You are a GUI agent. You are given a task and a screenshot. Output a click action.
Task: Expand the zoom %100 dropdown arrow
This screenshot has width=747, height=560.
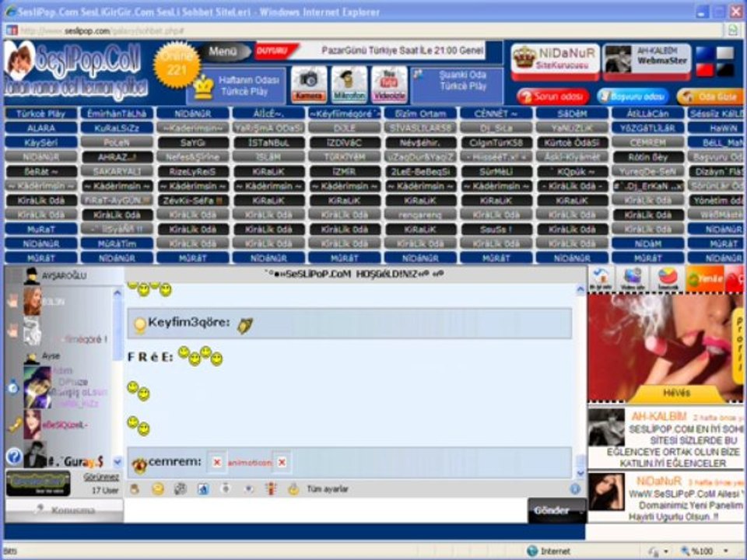[x=725, y=551]
